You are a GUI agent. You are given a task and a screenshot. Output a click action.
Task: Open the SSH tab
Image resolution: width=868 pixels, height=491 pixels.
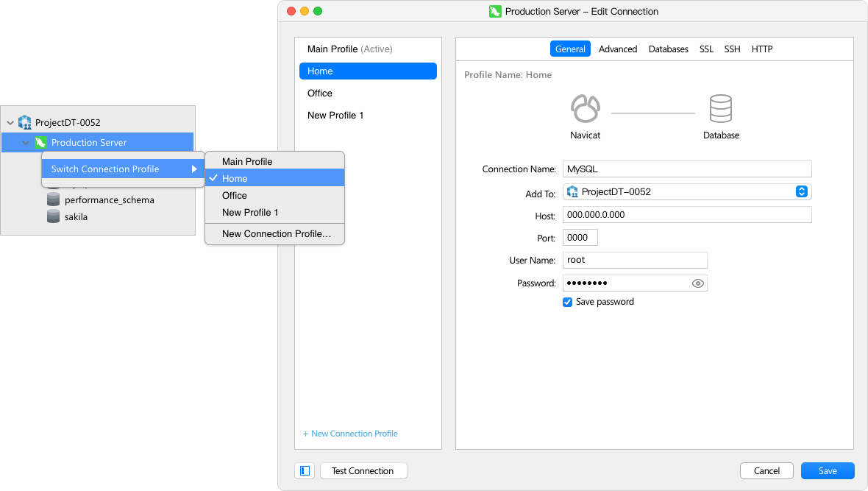tap(732, 49)
